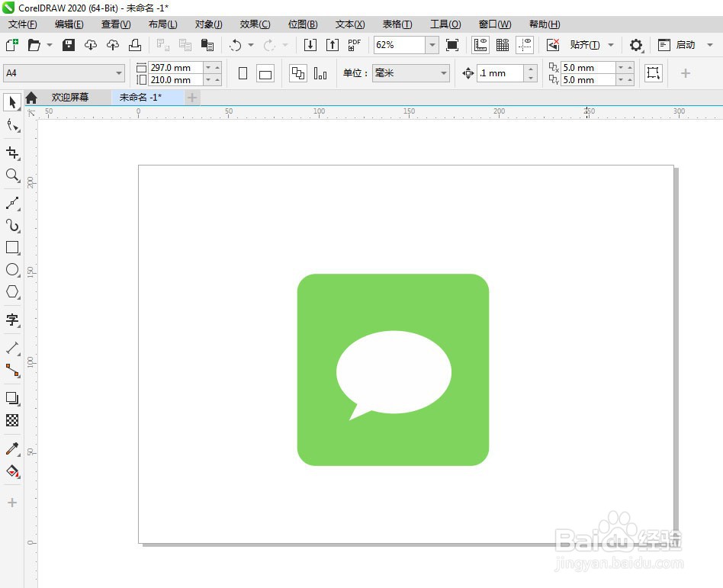Viewport: 723px width, 588px height.
Task: Click the Export icon
Action: point(332,45)
